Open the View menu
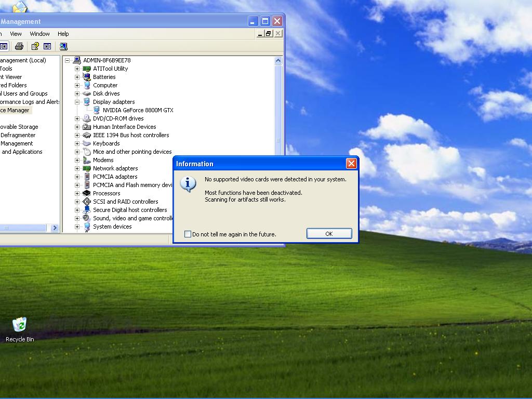Viewport: 532px width, 399px height. click(16, 34)
